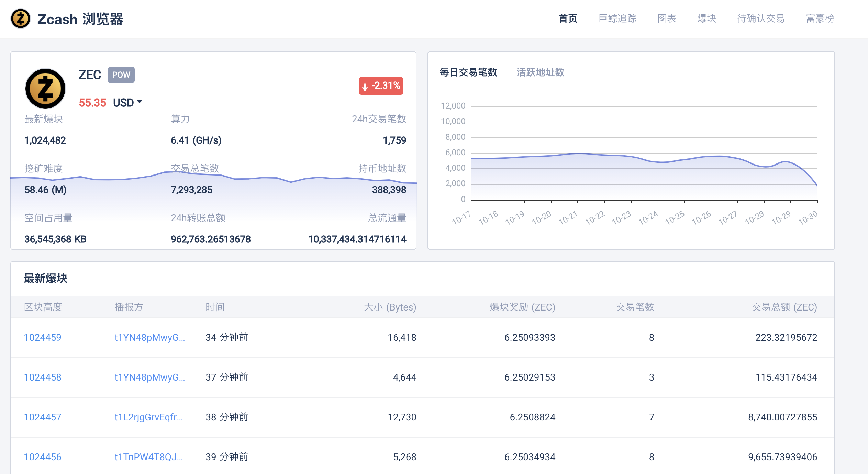This screenshot has width=868, height=474.
Task: Open the 富豪榜 nav item
Action: pyautogui.click(x=820, y=19)
